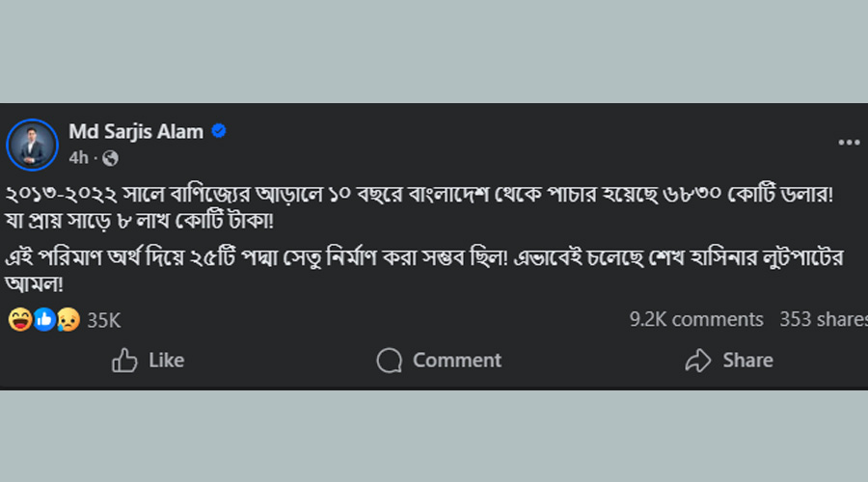Open Md Sarjis Alam's profile picture

pos(33,145)
